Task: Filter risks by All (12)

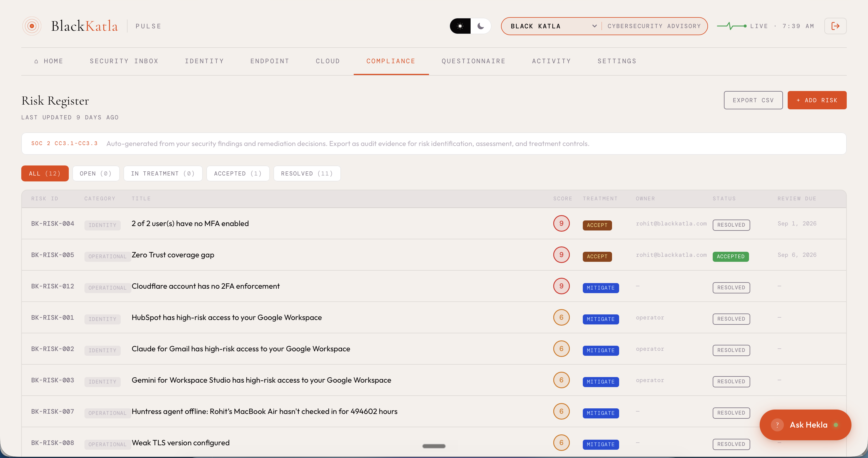Action: click(45, 173)
